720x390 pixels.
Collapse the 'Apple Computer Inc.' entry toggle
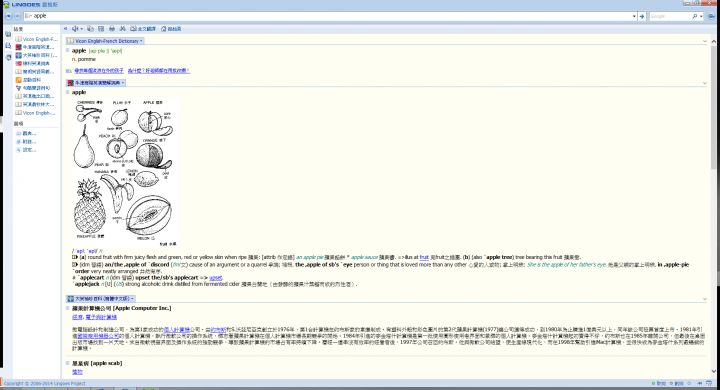68,308
